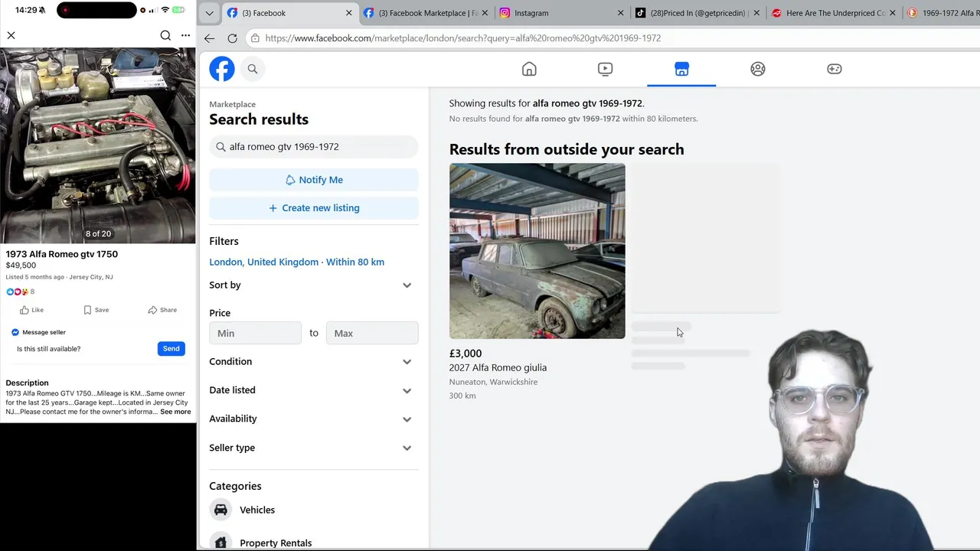Click the £3,000 price text
Image resolution: width=980 pixels, height=551 pixels.
465,354
